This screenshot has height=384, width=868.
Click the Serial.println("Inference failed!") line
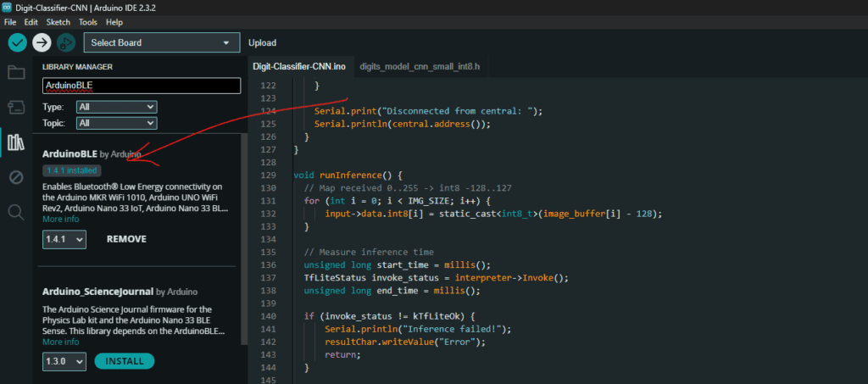click(418, 329)
